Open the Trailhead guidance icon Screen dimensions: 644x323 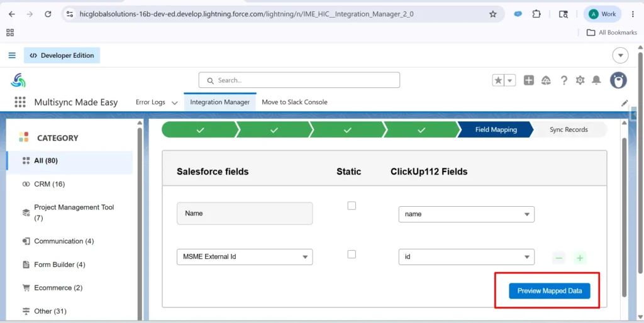pyautogui.click(x=547, y=80)
